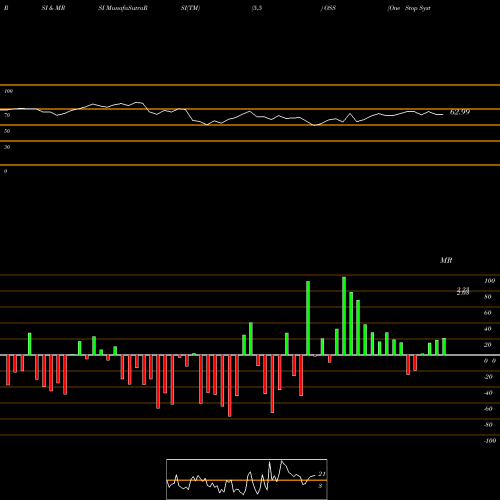The width and height of the screenshot is (500, 500).
Task: Click the value 21 inside the mini chart
Action: pos(322,474)
